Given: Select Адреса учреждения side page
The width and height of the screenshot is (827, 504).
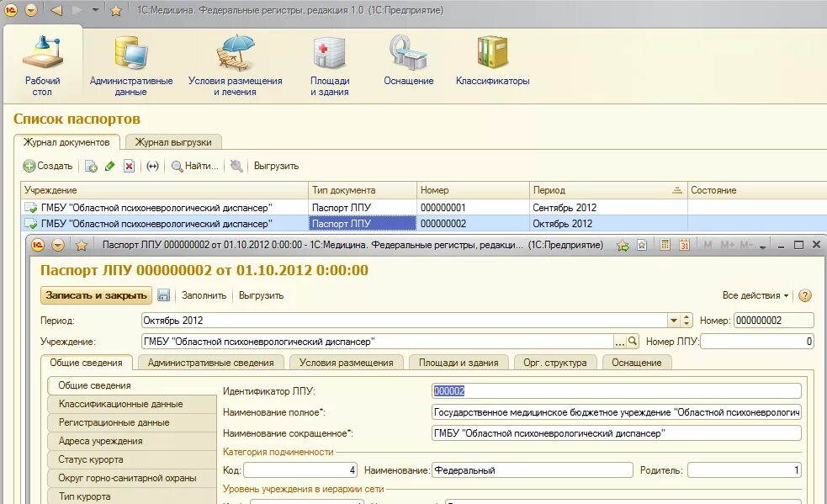Looking at the screenshot, I should point(132,441).
